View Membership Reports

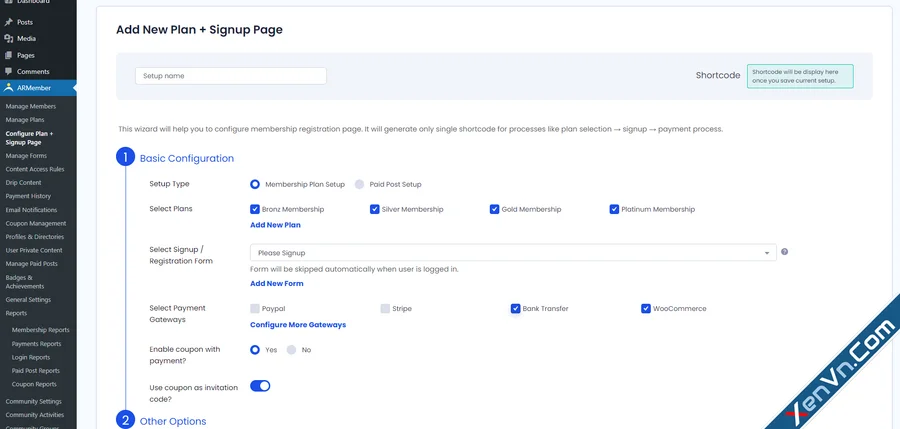coord(40,330)
